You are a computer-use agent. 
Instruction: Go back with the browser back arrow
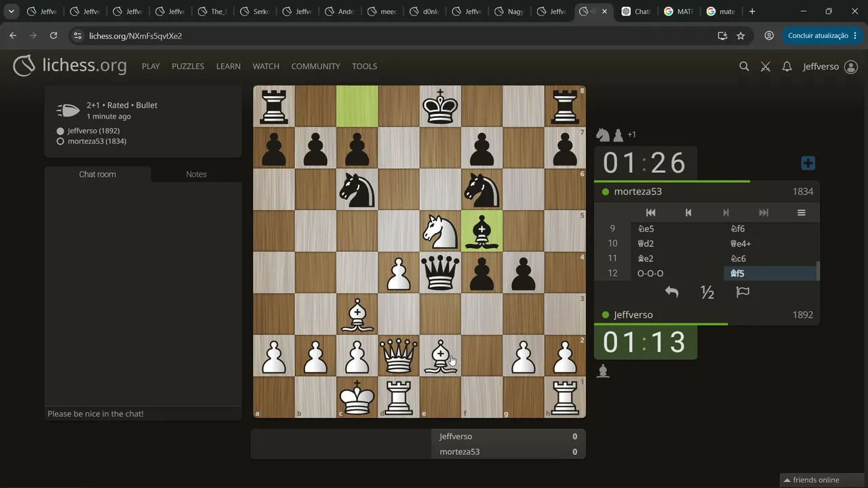point(13,36)
